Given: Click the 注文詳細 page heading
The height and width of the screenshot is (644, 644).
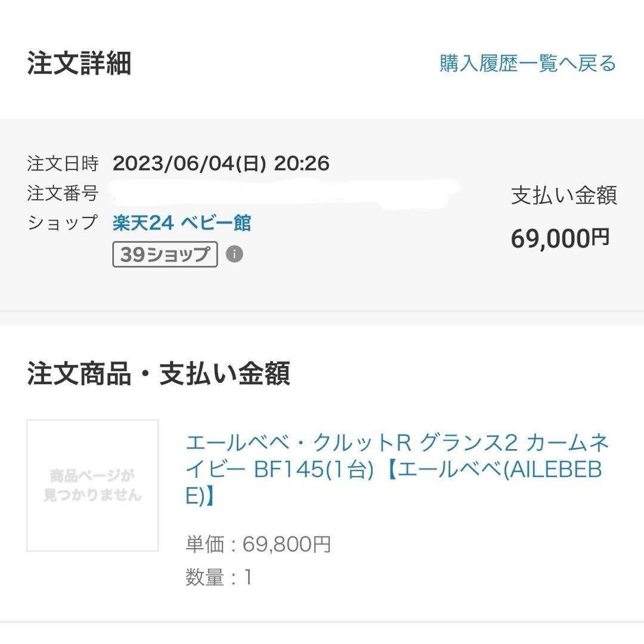Looking at the screenshot, I should (x=79, y=64).
